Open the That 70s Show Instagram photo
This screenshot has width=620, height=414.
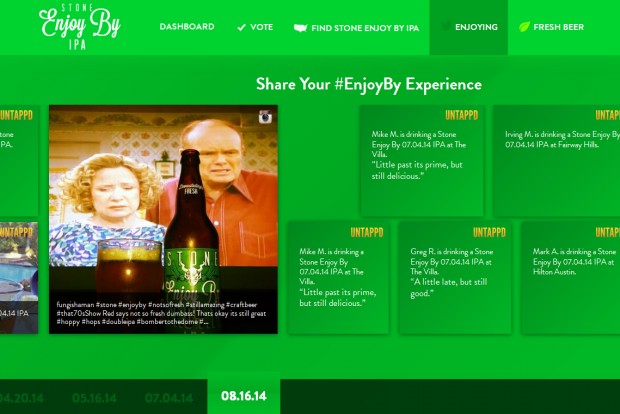click(163, 219)
